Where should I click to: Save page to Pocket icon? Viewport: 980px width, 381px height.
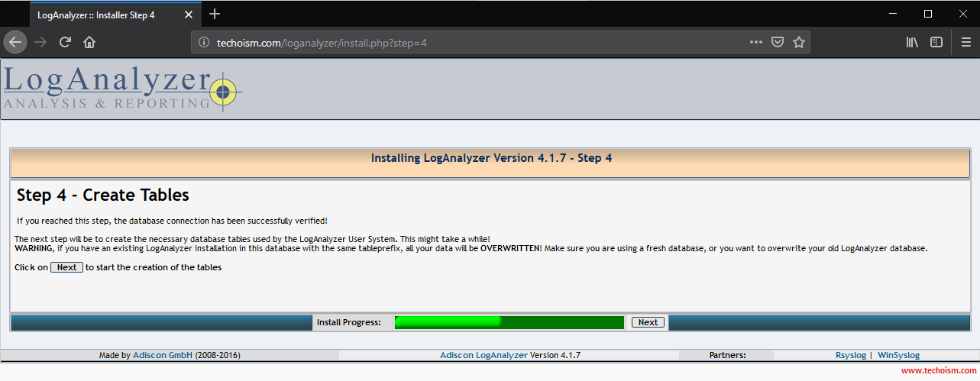[x=778, y=42]
